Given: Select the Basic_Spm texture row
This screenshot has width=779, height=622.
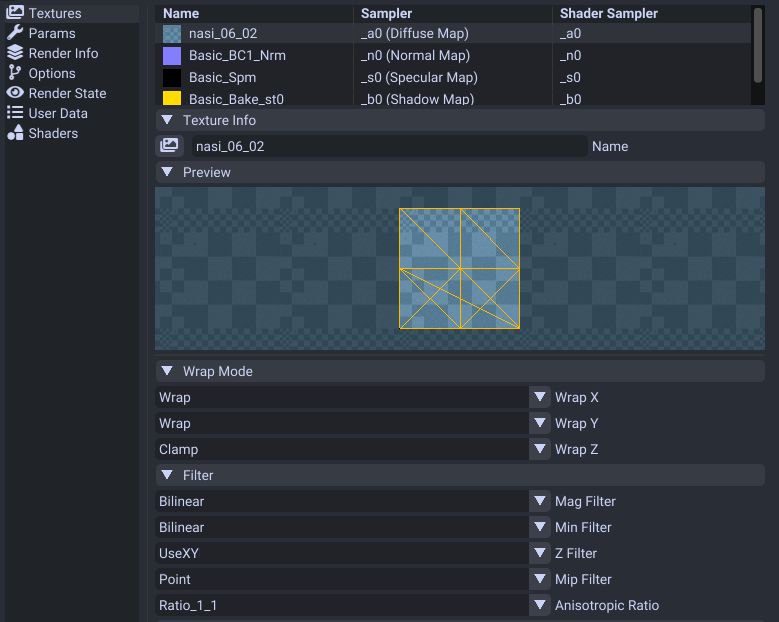Looking at the screenshot, I should [x=453, y=77].
